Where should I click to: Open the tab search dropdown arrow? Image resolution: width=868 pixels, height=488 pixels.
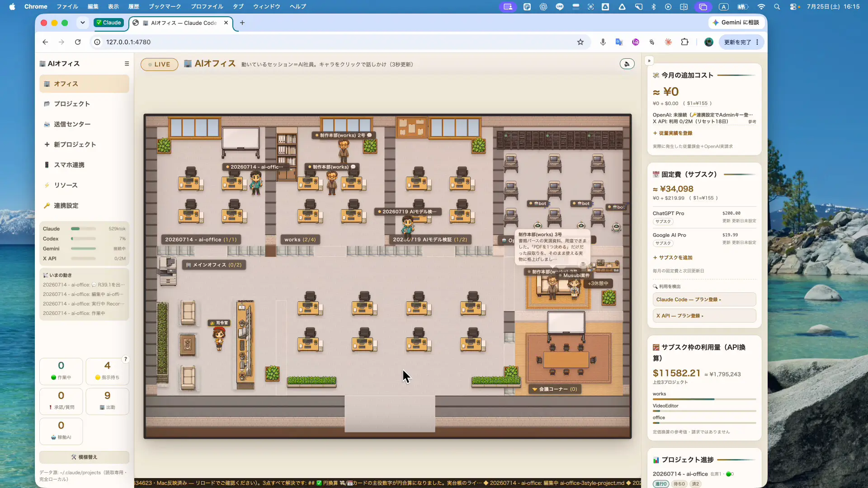pyautogui.click(x=82, y=23)
